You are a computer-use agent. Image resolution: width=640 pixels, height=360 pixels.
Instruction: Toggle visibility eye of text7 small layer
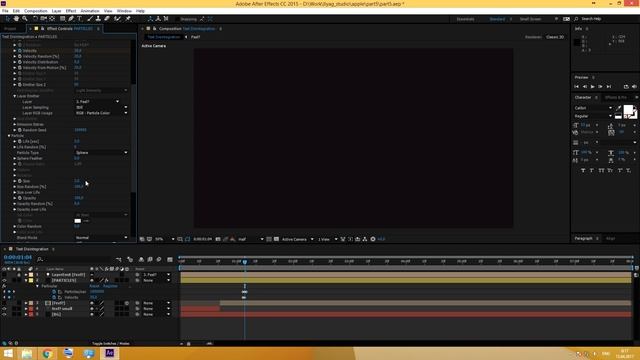4,309
